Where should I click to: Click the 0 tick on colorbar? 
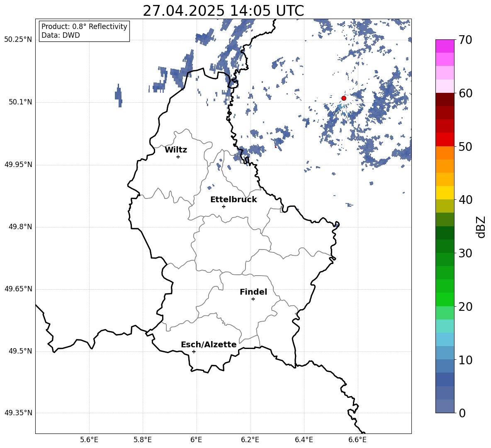pyautogui.click(x=462, y=413)
